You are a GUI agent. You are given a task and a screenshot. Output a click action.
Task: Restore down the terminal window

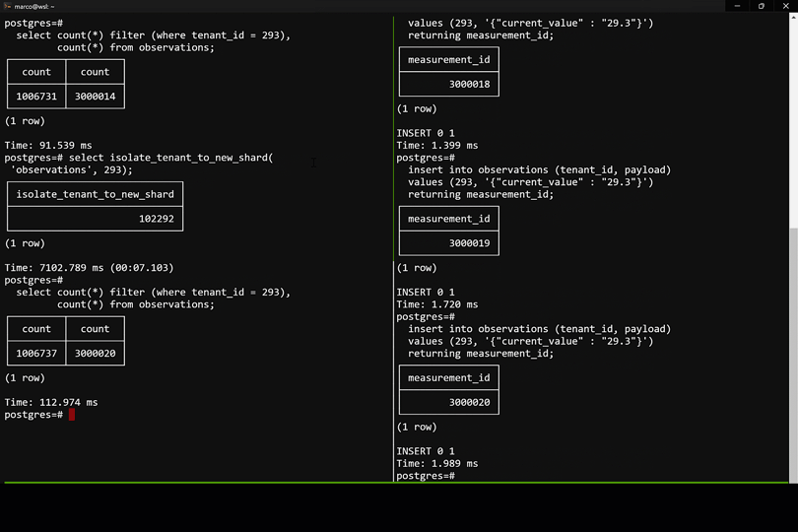(762, 6)
